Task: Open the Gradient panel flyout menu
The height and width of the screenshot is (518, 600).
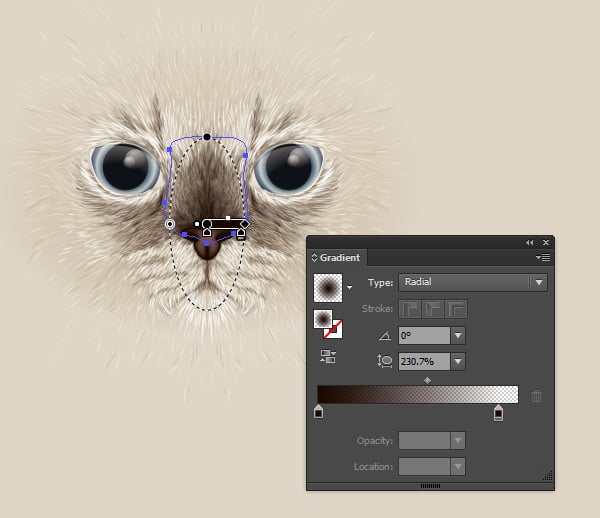Action: [x=543, y=257]
